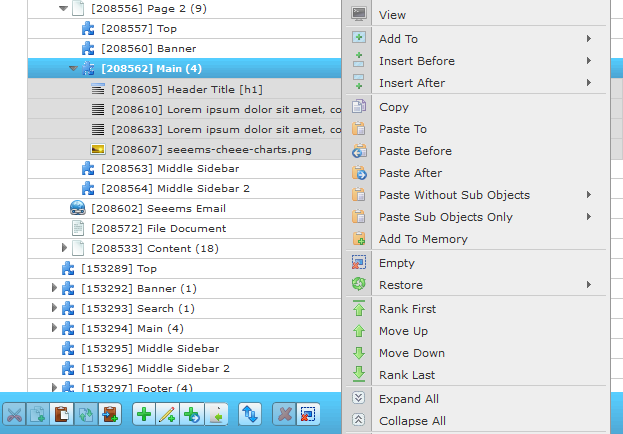This screenshot has width=623, height=434.
Task: Click the pencil with plus toolbar icon
Action: tap(168, 415)
